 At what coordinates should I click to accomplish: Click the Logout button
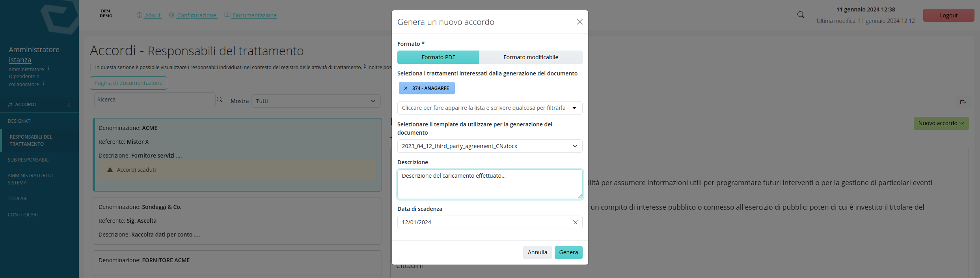click(948, 15)
